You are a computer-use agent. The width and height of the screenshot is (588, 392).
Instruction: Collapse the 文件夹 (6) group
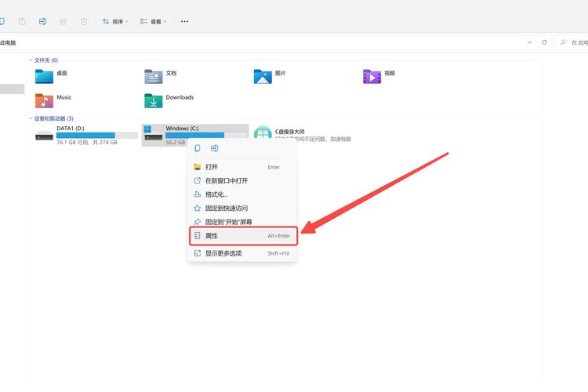[x=31, y=60]
